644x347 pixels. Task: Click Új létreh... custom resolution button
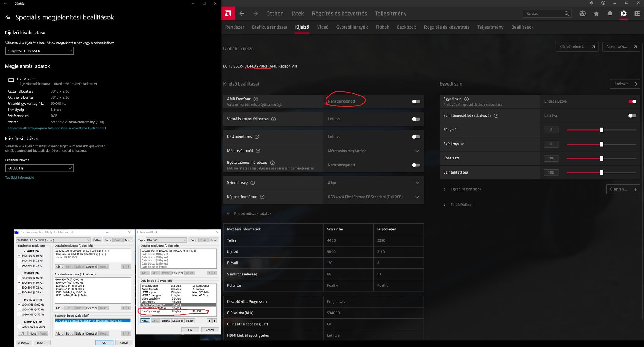tap(623, 189)
